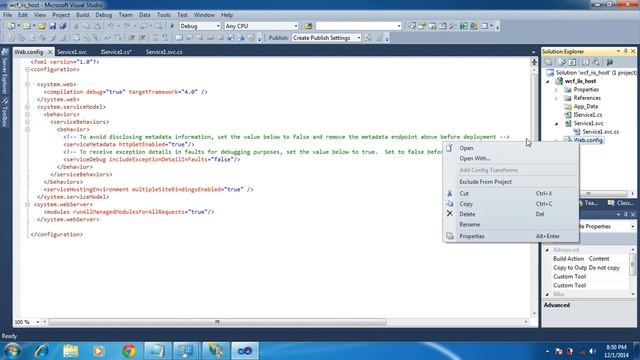
Task: Open the active documents list dropdown arrow
Action: pos(533,52)
